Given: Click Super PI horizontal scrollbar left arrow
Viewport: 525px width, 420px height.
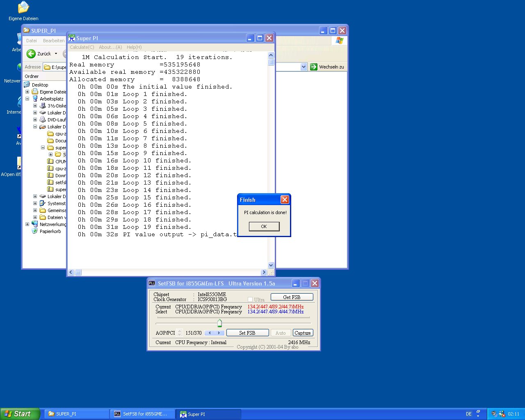Looking at the screenshot, I should pyautogui.click(x=71, y=272).
